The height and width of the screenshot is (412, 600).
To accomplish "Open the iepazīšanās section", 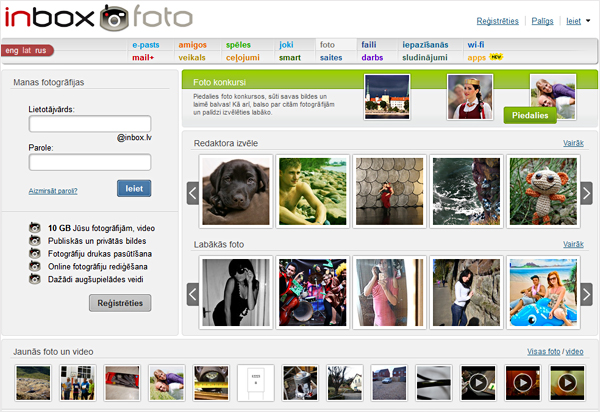I will point(425,45).
